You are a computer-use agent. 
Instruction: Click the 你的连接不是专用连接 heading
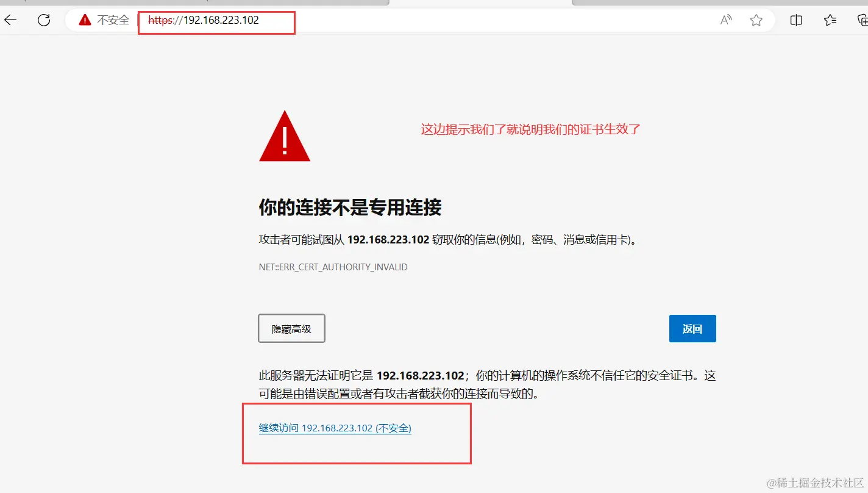coord(350,207)
